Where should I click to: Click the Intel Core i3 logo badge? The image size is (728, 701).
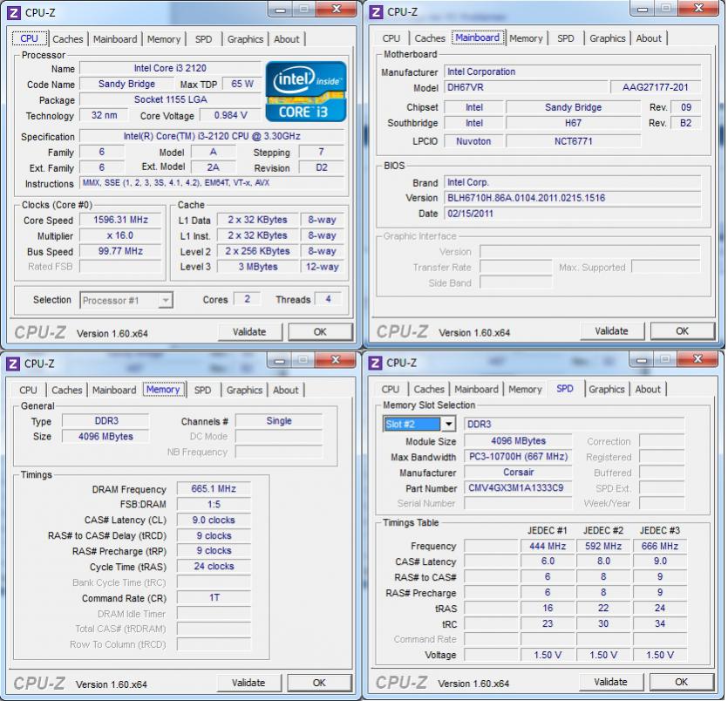(x=306, y=92)
